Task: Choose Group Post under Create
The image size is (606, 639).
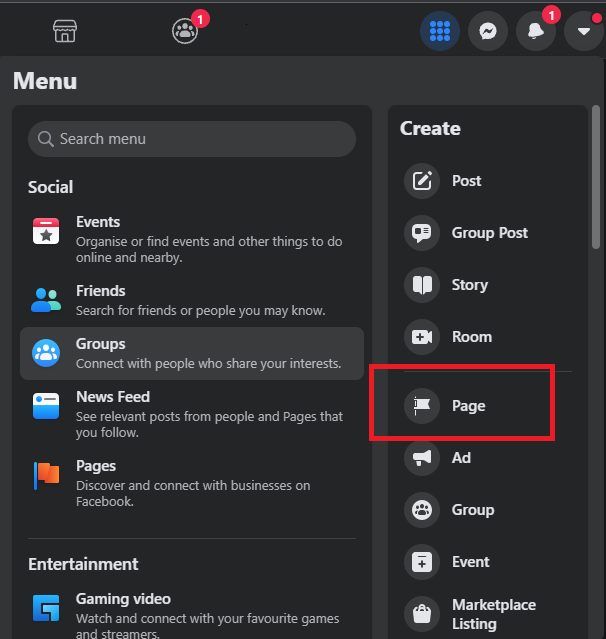Action: point(487,233)
